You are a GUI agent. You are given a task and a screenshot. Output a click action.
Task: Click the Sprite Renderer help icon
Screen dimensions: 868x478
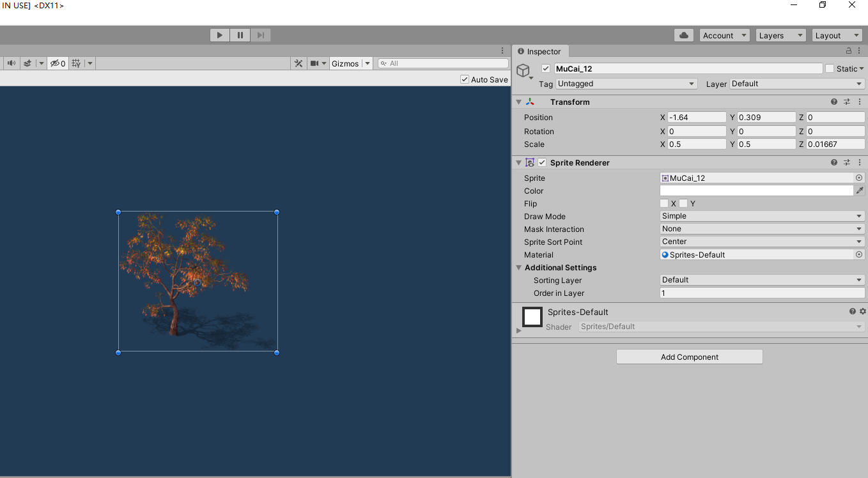coord(833,162)
